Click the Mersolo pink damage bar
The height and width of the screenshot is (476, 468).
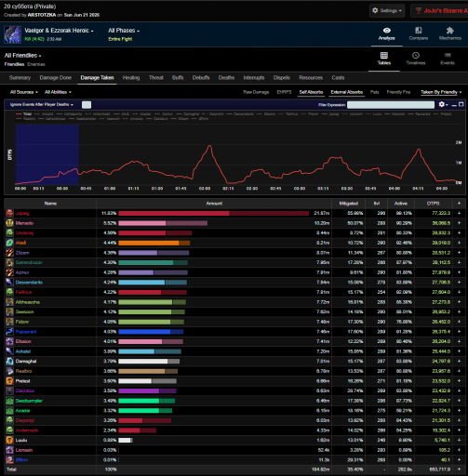(x=163, y=223)
